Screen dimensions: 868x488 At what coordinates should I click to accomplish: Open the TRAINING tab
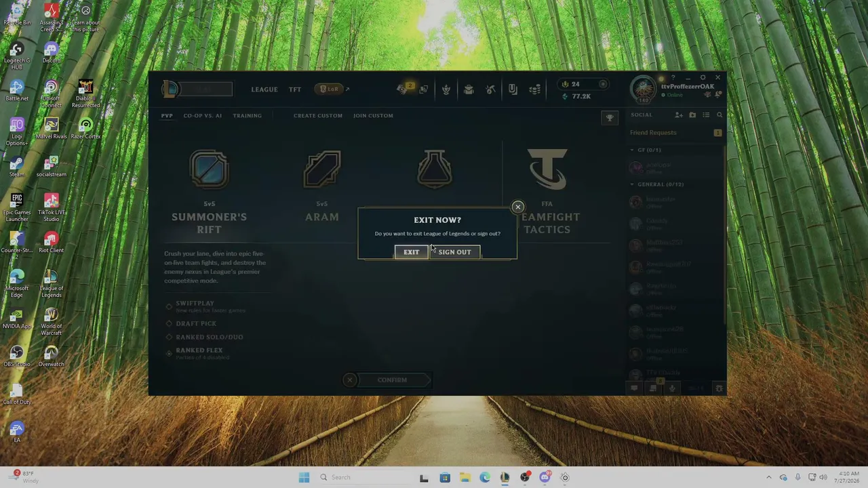(x=248, y=116)
